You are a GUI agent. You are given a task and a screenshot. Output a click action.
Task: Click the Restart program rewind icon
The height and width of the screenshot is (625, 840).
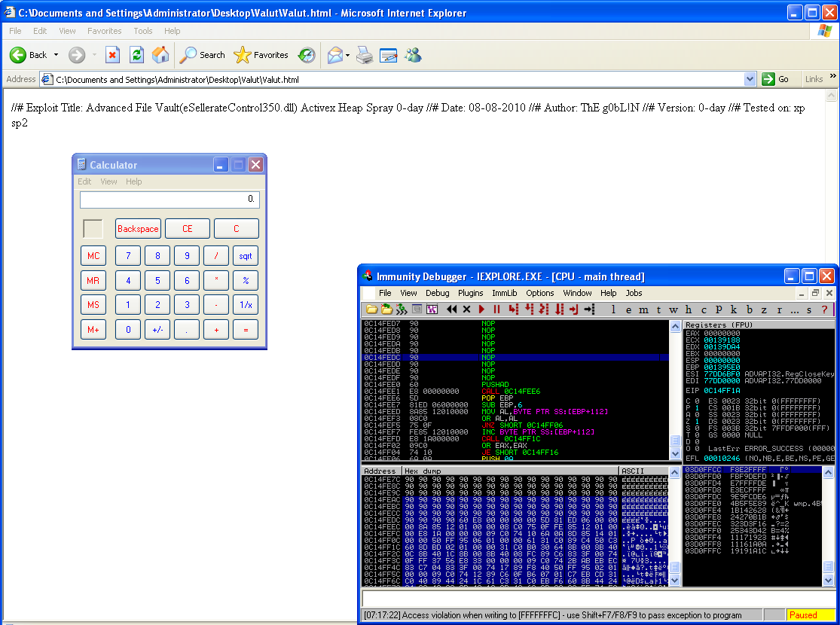point(451,309)
